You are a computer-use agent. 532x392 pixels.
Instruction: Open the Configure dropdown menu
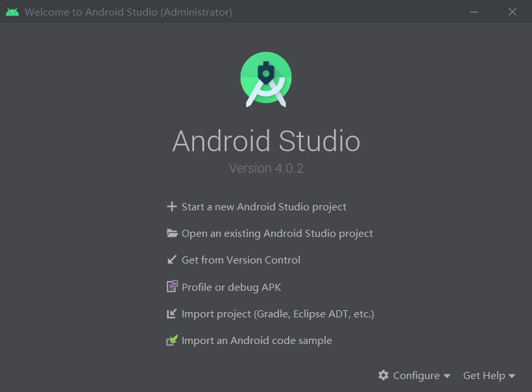coord(415,375)
